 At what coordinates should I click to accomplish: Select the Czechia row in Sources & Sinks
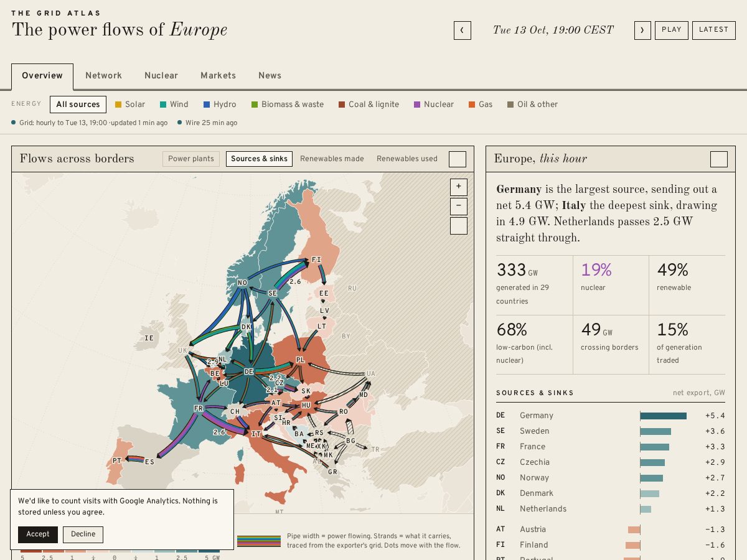coord(611,462)
